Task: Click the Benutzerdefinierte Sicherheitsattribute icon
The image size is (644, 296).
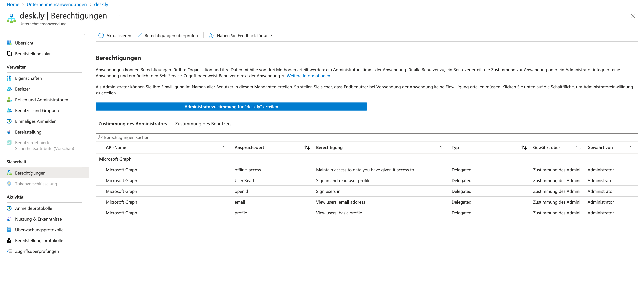Action: click(x=9, y=142)
